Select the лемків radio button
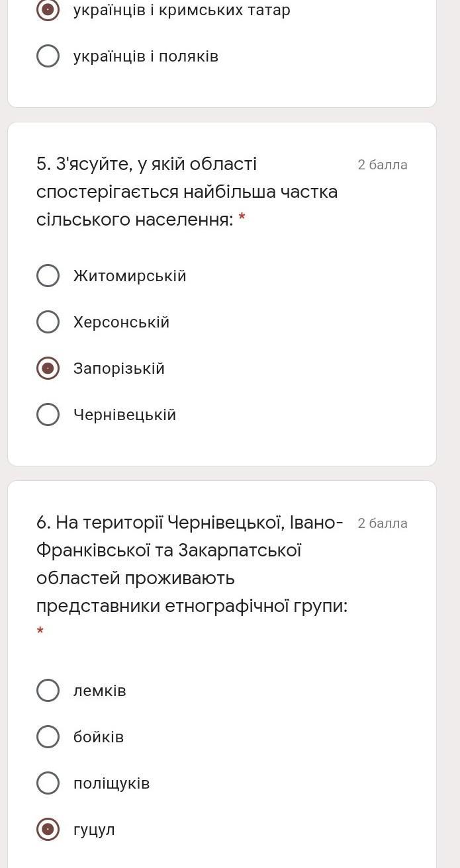Screen dimensions: 460x868 pyautogui.click(x=48, y=691)
